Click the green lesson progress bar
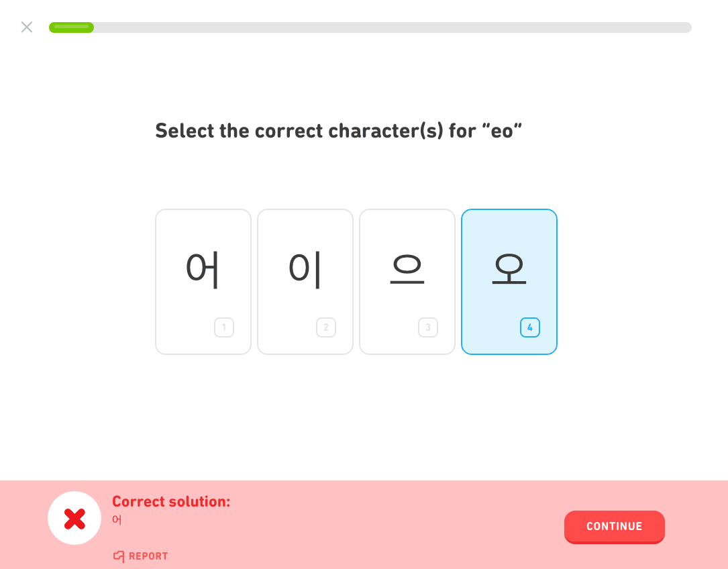 point(71,27)
